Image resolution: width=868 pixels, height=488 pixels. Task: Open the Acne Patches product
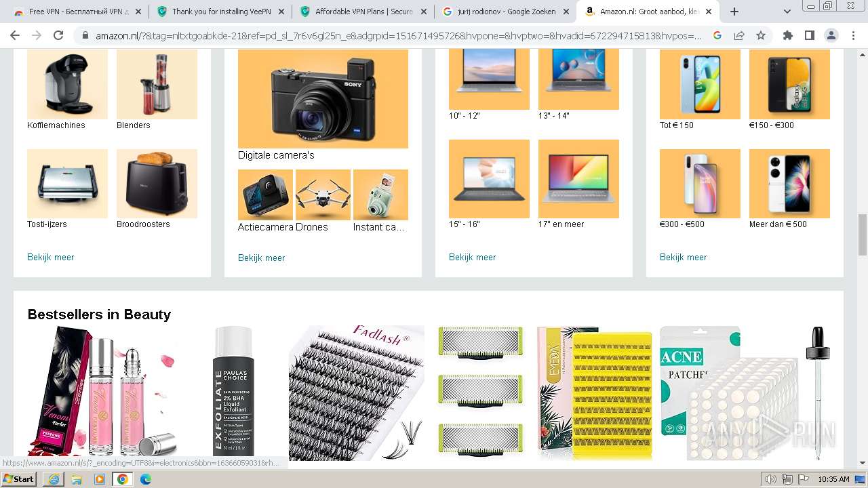pyautogui.click(x=729, y=393)
